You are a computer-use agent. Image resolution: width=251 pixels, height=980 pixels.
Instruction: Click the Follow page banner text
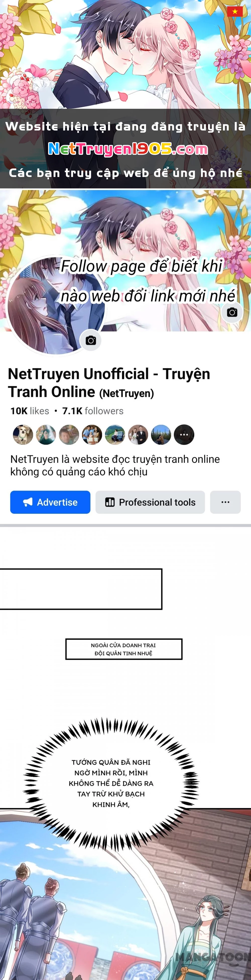(x=148, y=281)
